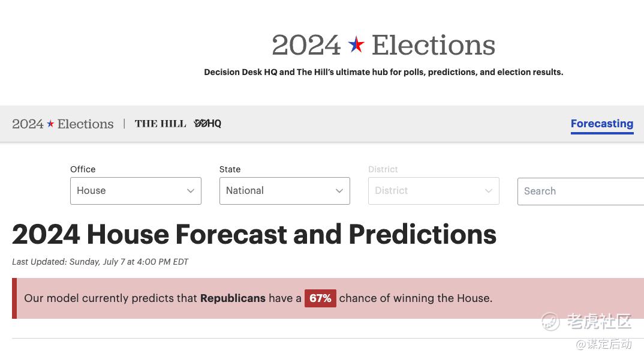The image size is (644, 359).
Task: Open The Hill logo in the navigation bar
Action: tap(160, 124)
